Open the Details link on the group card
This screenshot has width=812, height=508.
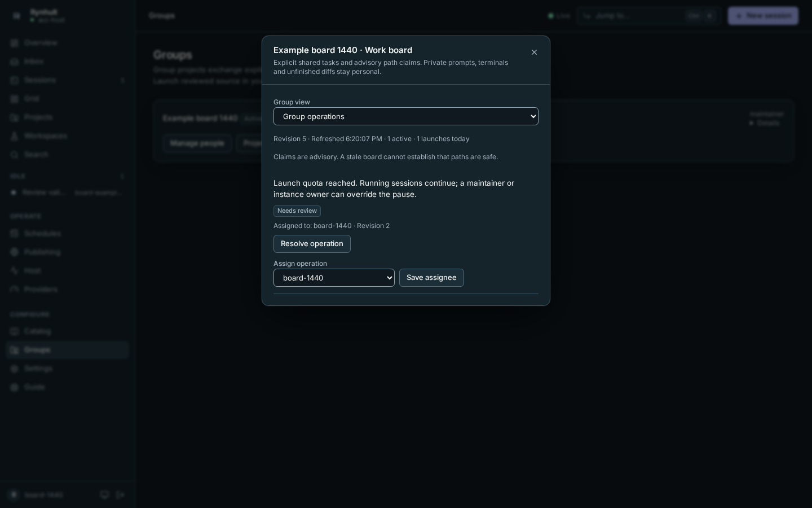[765, 123]
